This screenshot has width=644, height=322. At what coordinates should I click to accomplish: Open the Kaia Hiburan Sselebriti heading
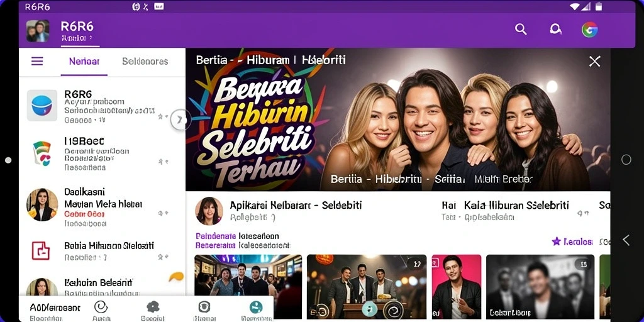click(517, 206)
